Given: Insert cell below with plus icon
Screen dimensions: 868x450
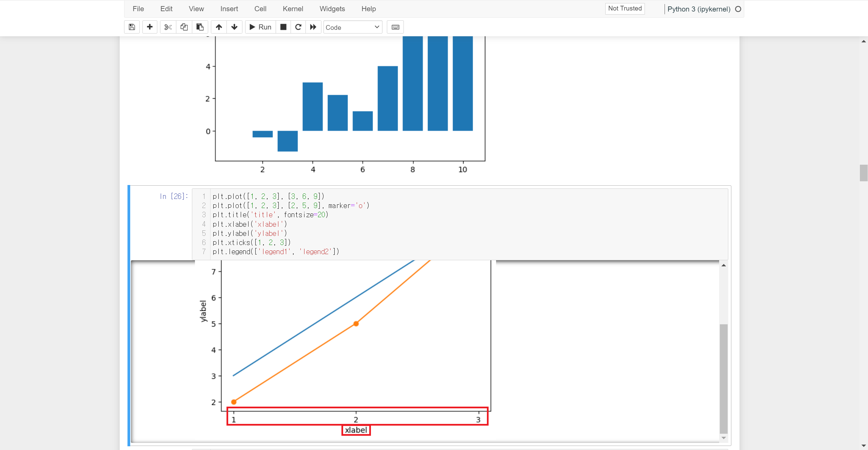Looking at the screenshot, I should pyautogui.click(x=150, y=27).
